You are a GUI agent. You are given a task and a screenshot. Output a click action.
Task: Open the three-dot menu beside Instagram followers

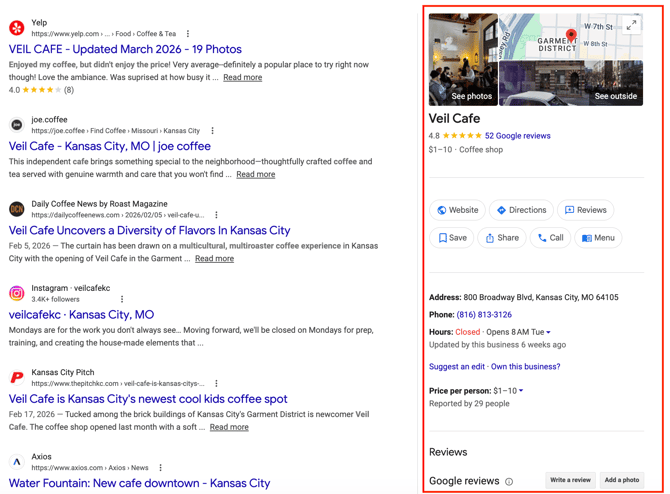122,299
